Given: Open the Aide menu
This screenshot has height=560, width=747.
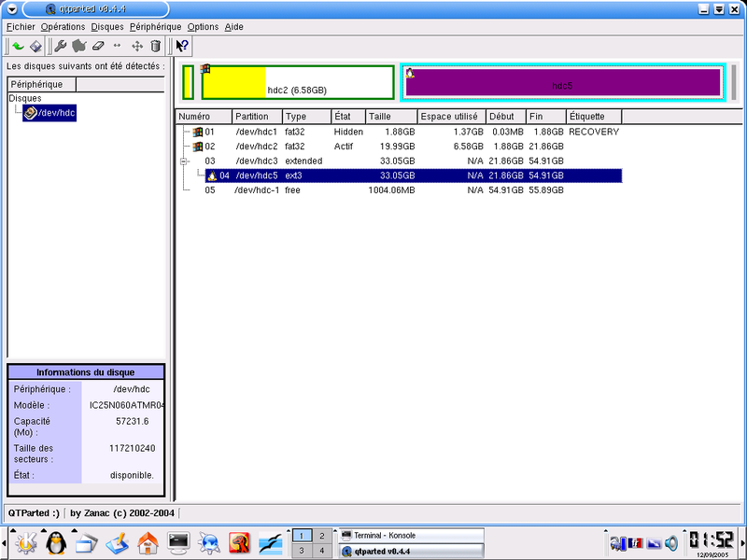Looking at the screenshot, I should pyautogui.click(x=234, y=27).
